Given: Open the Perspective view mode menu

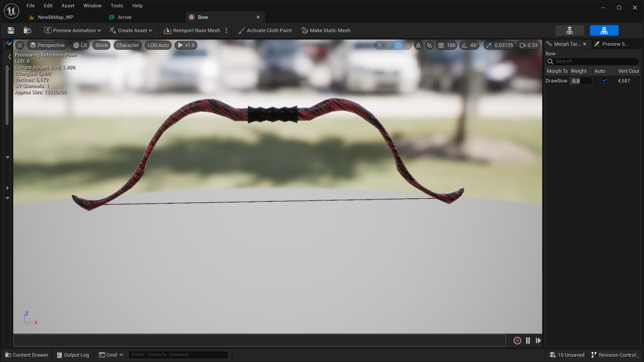Looking at the screenshot, I should [x=47, y=45].
